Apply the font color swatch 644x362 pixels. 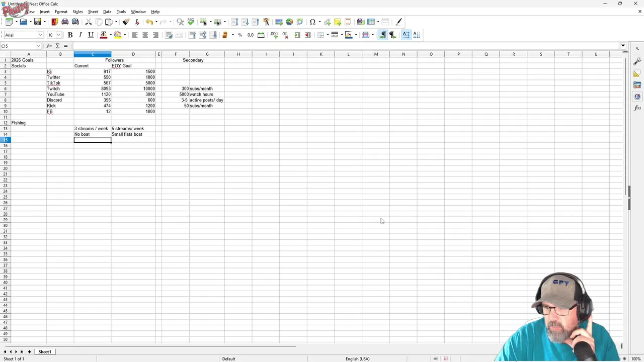[104, 35]
